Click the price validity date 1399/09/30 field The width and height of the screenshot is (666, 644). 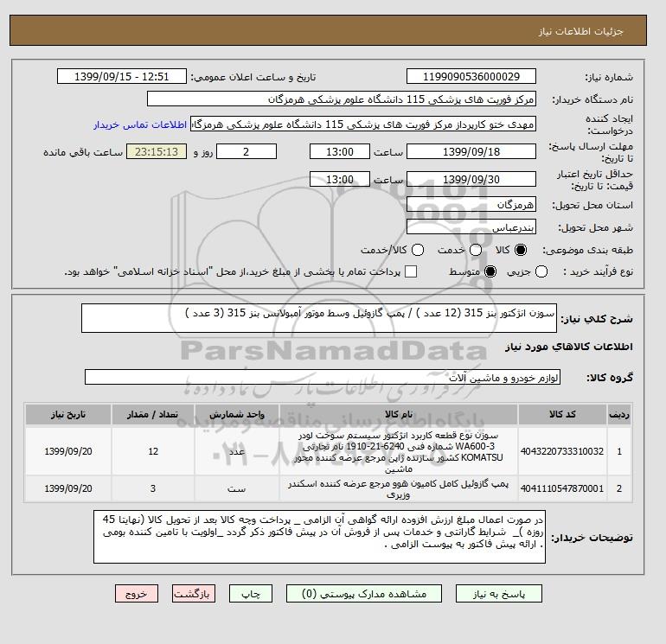[471, 179]
